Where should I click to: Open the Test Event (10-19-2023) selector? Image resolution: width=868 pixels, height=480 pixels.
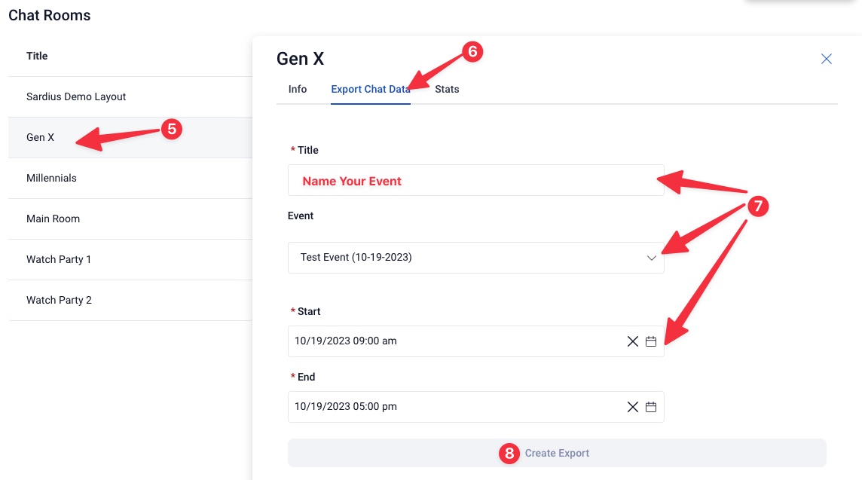tap(475, 258)
